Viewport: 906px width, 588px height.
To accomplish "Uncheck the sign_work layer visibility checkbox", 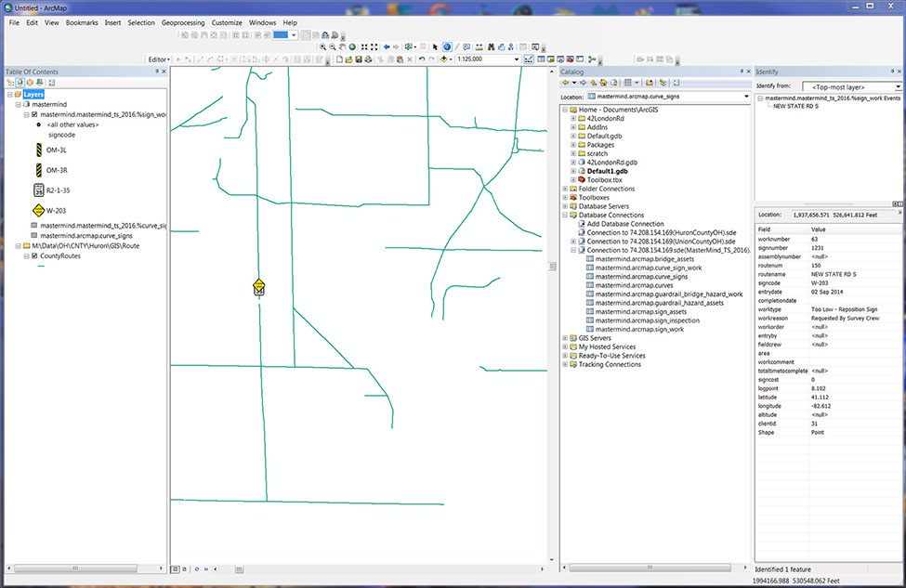I will 35,115.
